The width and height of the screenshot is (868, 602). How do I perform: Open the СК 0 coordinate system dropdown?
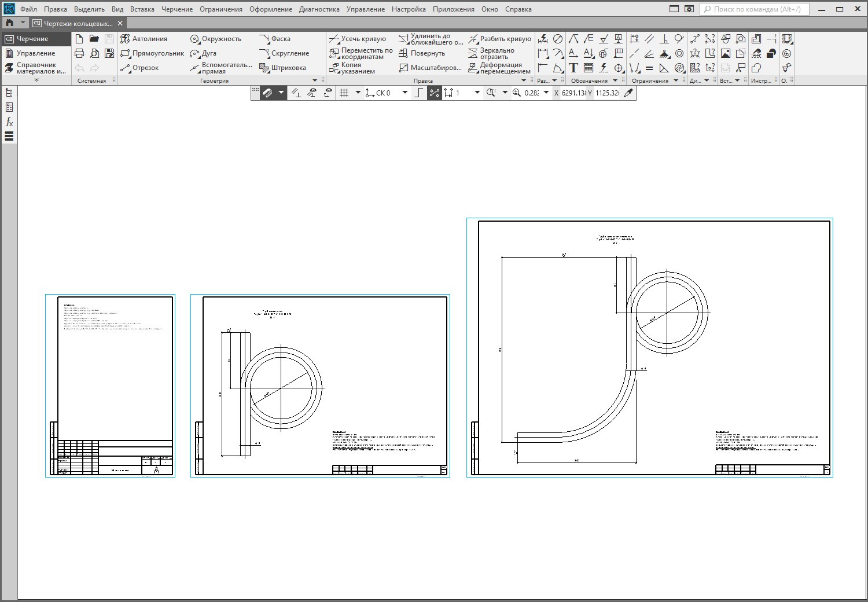click(x=405, y=93)
